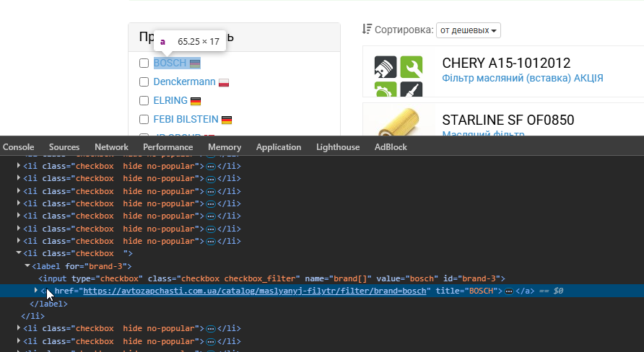
Task: Click the sort-order icon before Сортировка
Action: click(367, 30)
